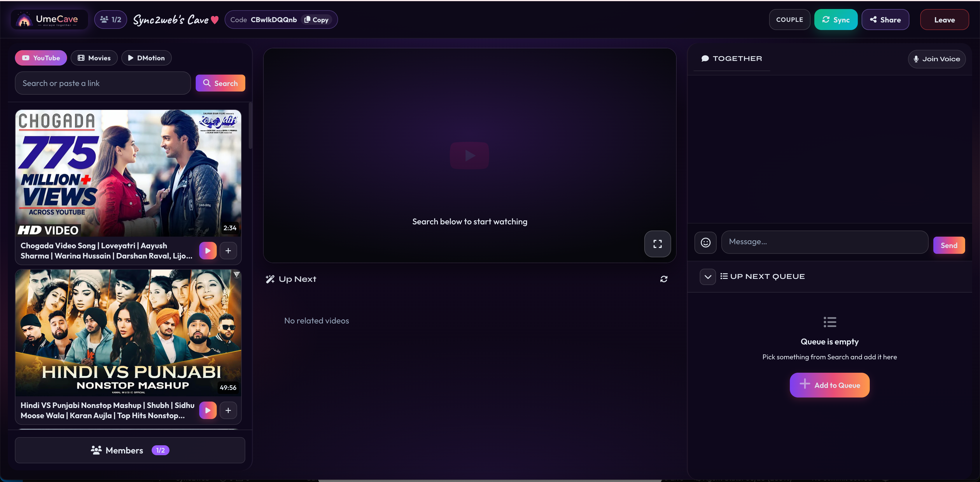Copy the room code
Screen dimensions: 980x482
click(x=316, y=20)
